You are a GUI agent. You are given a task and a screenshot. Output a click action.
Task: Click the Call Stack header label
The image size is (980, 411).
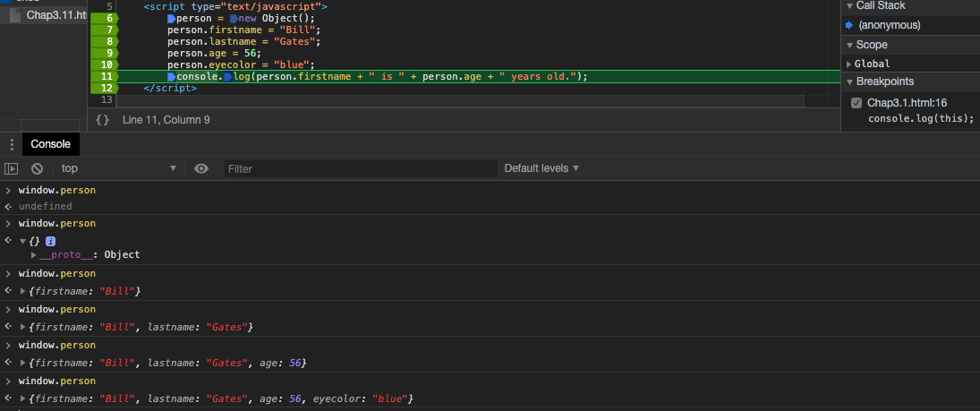pyautogui.click(x=881, y=5)
